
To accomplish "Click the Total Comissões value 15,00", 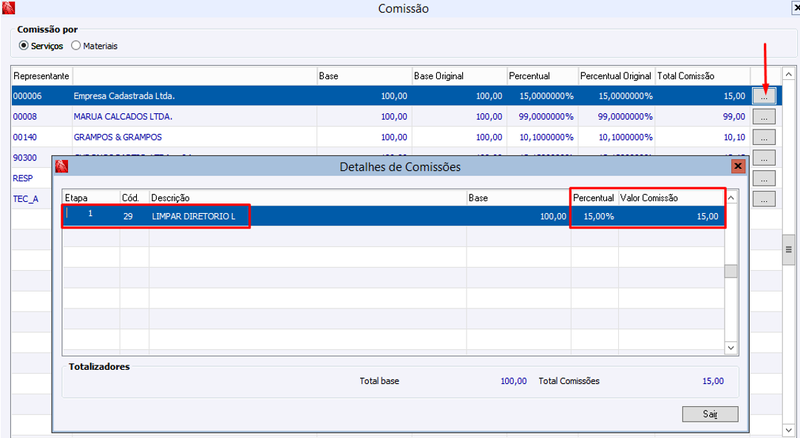I will click(713, 381).
